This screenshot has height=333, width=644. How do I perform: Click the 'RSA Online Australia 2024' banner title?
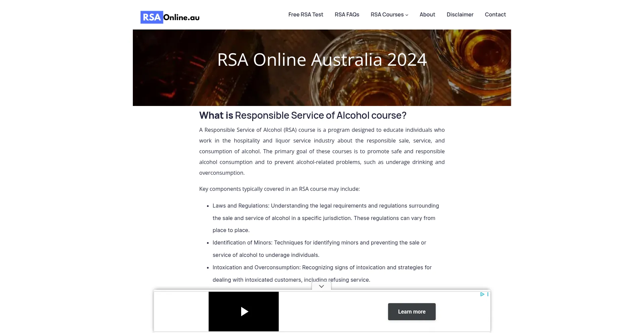[x=322, y=60]
